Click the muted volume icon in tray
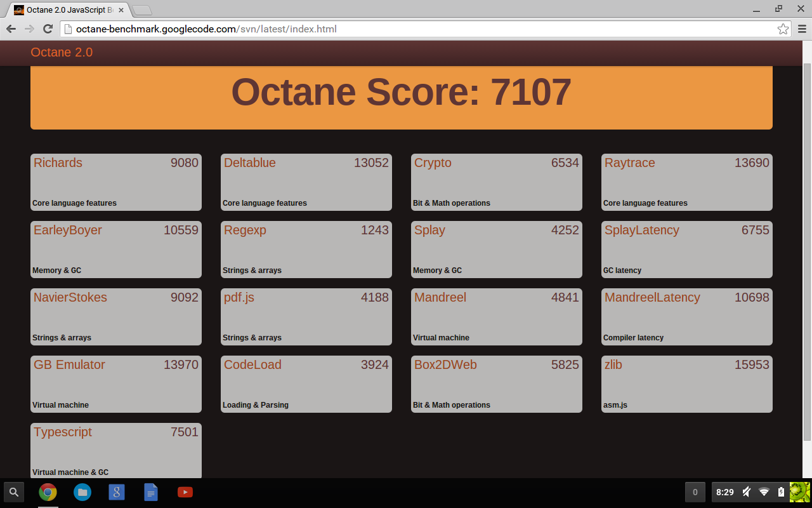The width and height of the screenshot is (812, 508). point(747,492)
